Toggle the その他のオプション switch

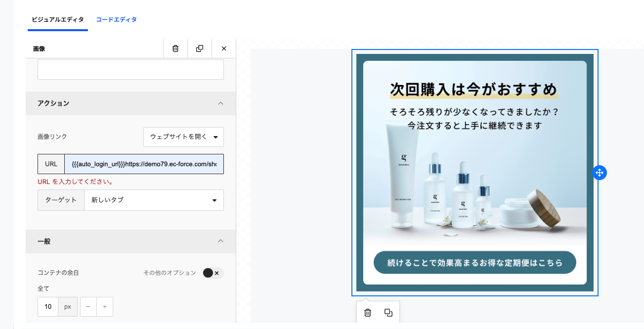point(213,273)
